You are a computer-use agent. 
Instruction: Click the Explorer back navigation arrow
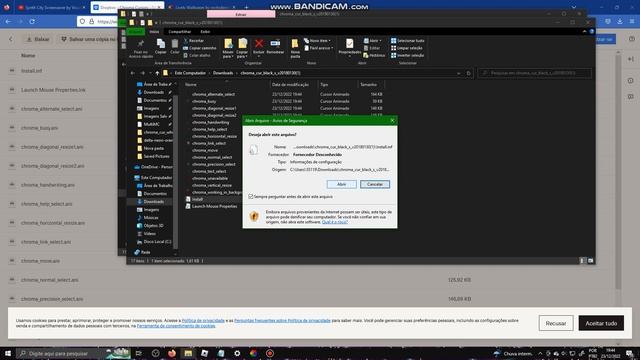click(132, 73)
